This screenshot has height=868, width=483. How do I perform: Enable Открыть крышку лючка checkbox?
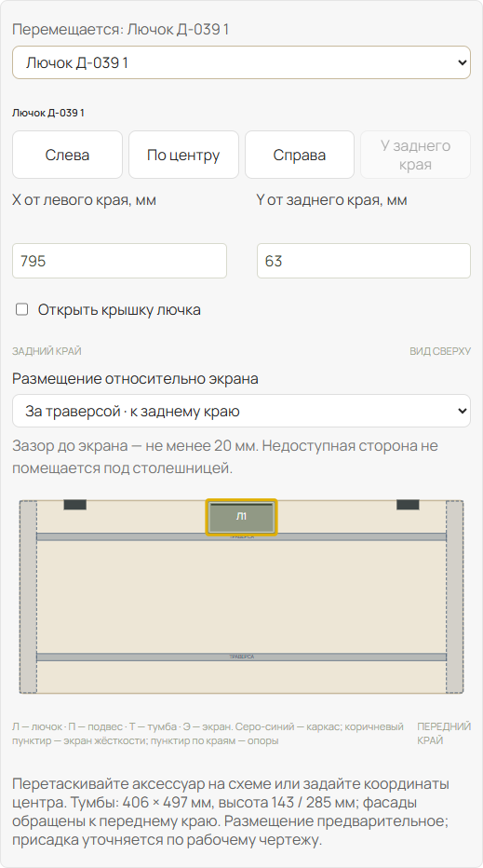click(22, 309)
